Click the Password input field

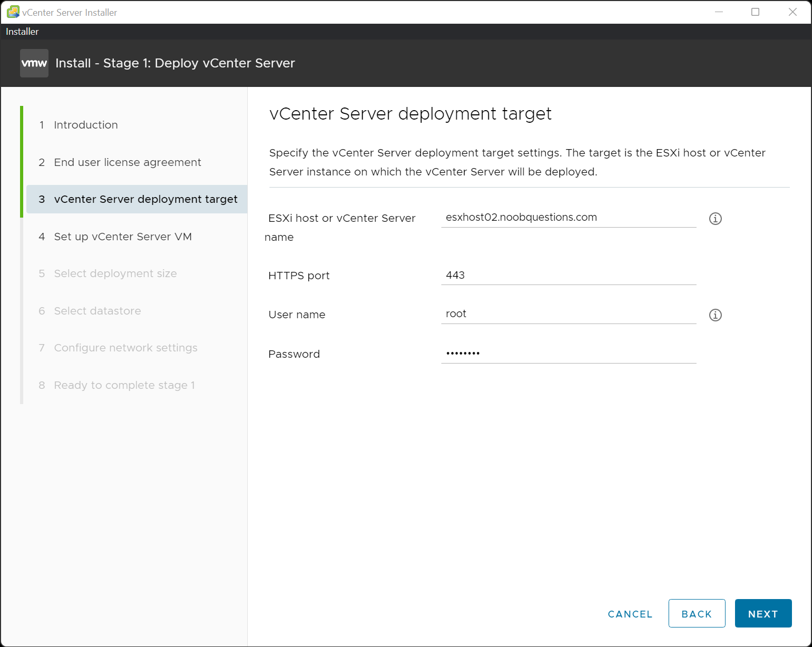point(568,352)
